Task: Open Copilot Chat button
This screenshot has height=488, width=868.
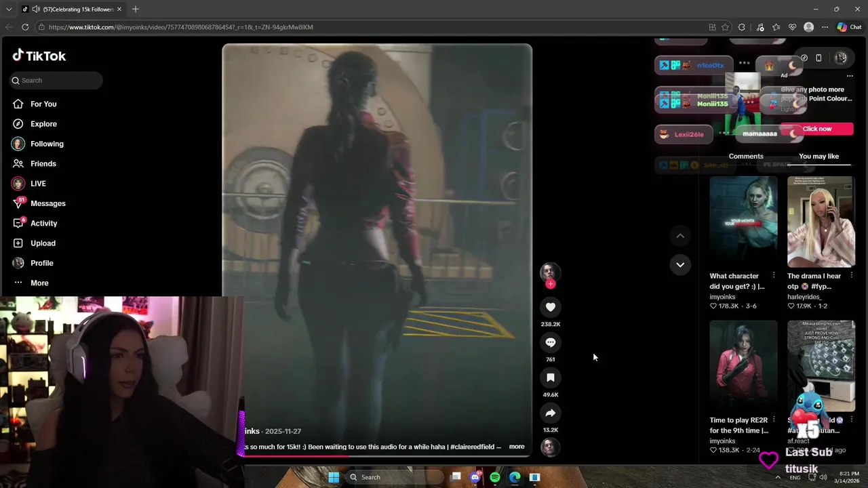Action: click(x=849, y=27)
